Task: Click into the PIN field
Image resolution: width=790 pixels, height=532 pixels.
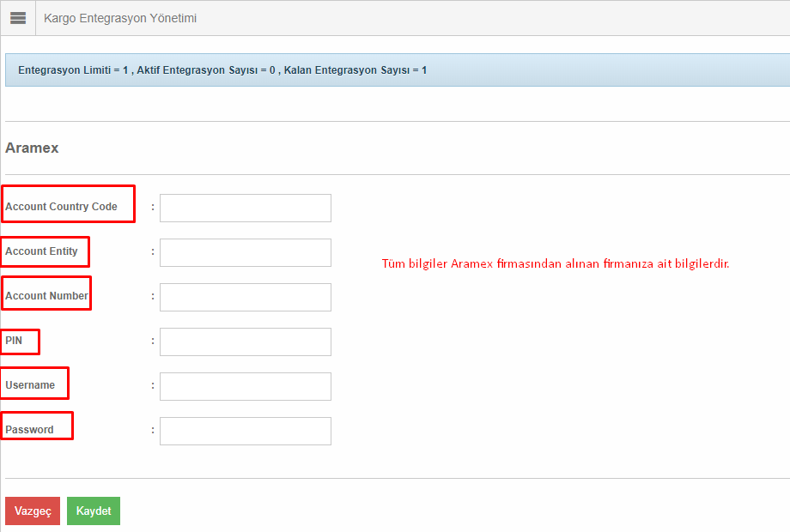Action: pos(246,342)
